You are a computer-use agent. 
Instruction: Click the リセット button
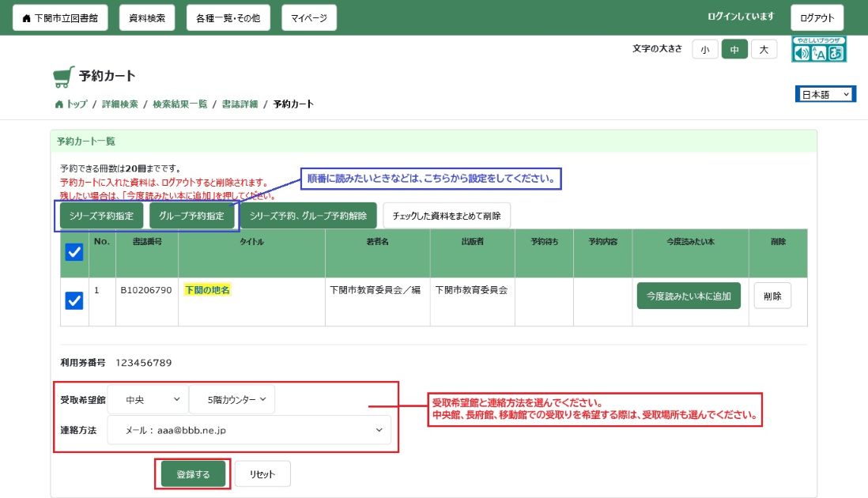coord(262,474)
